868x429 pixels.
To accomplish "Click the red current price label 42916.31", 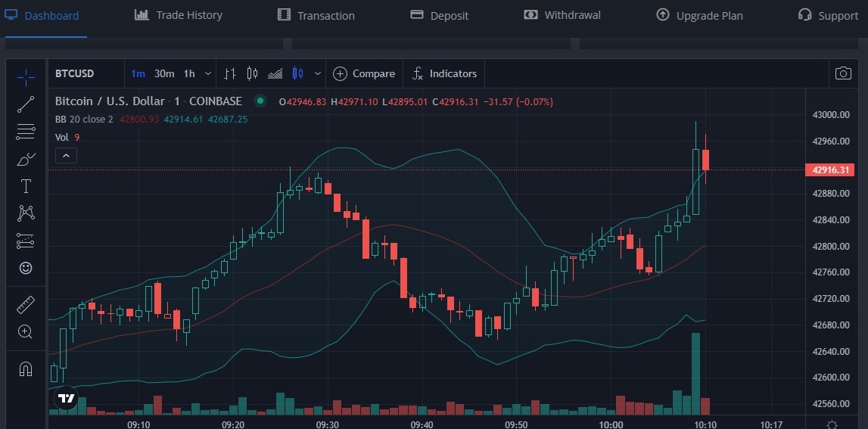I will point(832,169).
